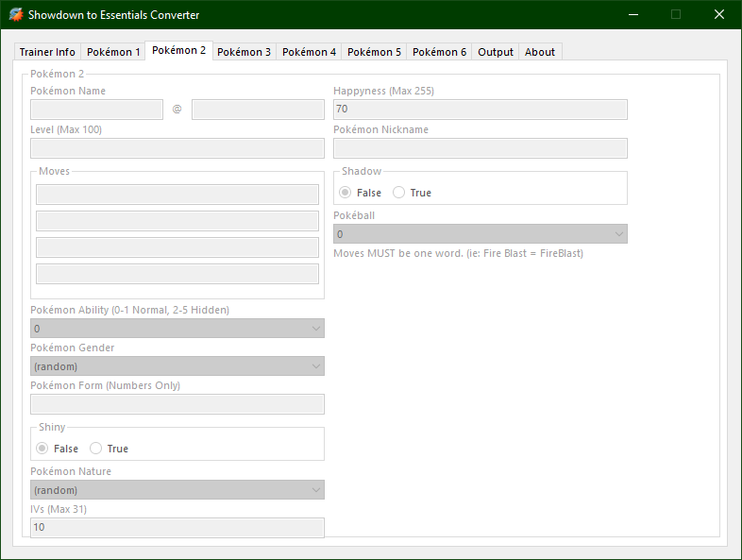Set Shiny to False
The height and width of the screenshot is (560, 742).
tap(42, 449)
